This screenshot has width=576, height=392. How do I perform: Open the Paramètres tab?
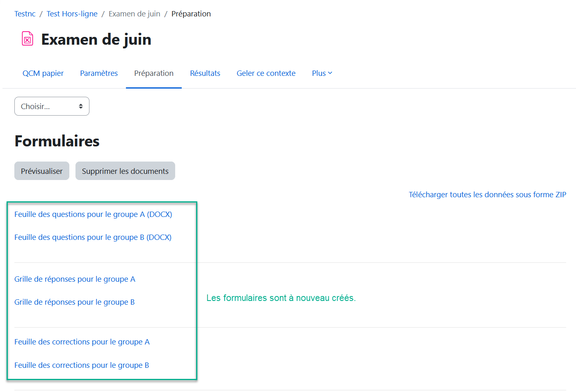point(99,73)
